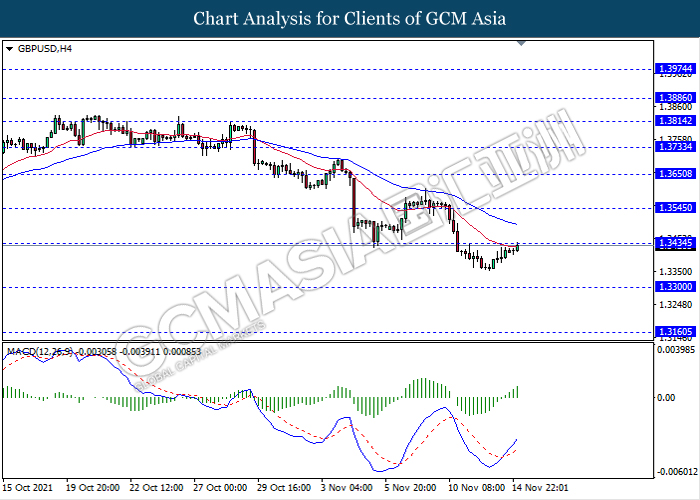The image size is (700, 500).
Task: Select the 1.37334 price level label
Action: [x=675, y=146]
